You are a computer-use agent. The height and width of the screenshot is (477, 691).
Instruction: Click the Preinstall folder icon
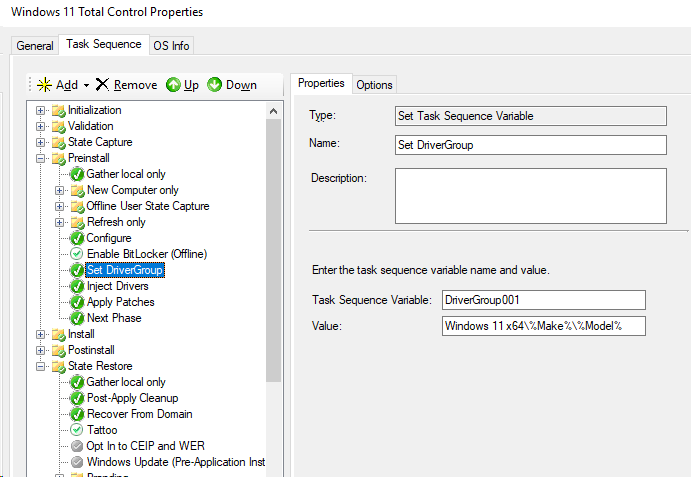coord(59,158)
